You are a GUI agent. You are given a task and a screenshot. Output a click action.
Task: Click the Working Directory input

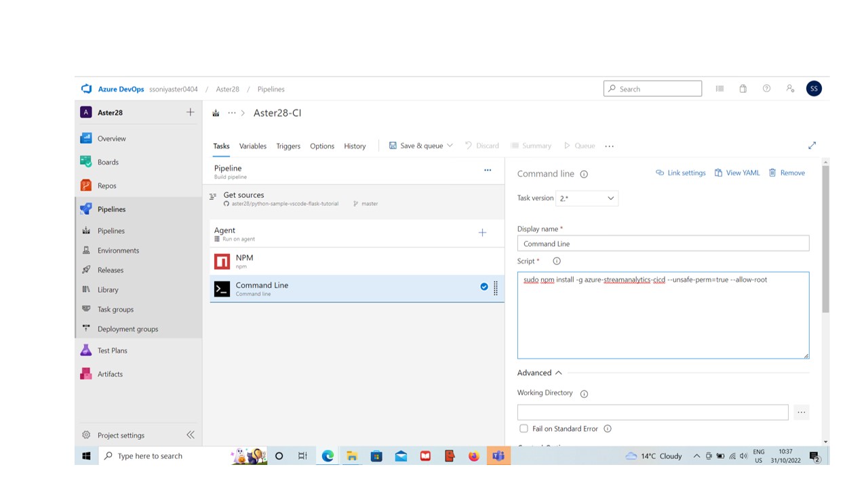[x=652, y=412]
